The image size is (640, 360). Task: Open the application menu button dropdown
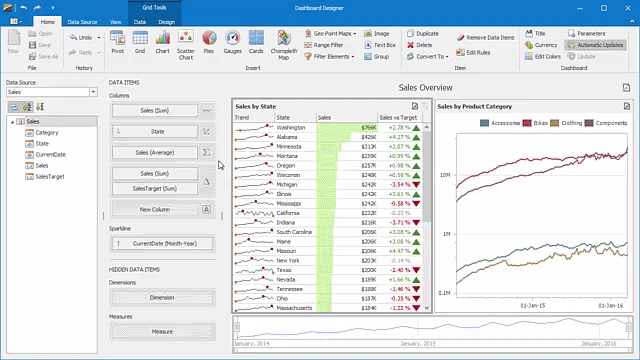click(16, 21)
